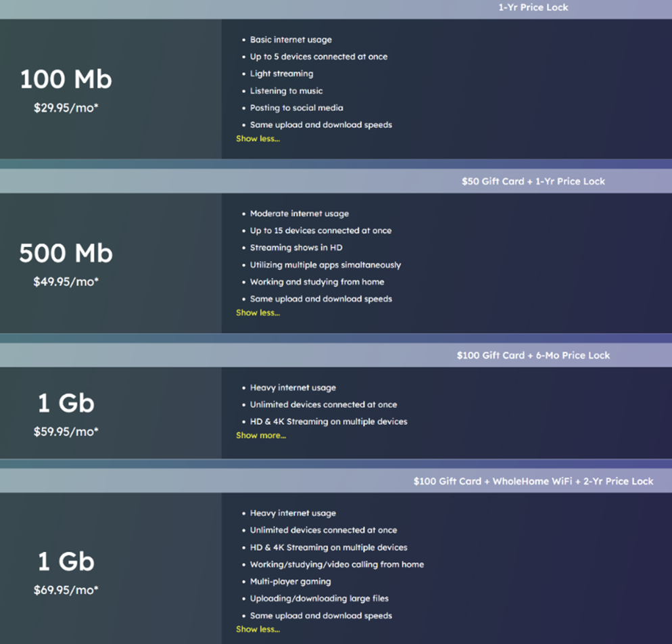Click the $100 Gift Card + 6-Mo Price Lock banner
The width and height of the screenshot is (672, 644).
pyautogui.click(x=533, y=355)
